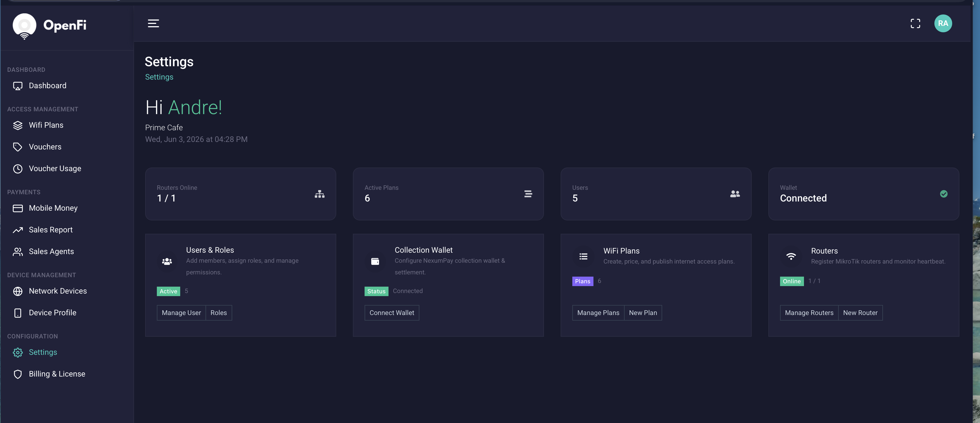Go to Device Profile

coord(53,313)
